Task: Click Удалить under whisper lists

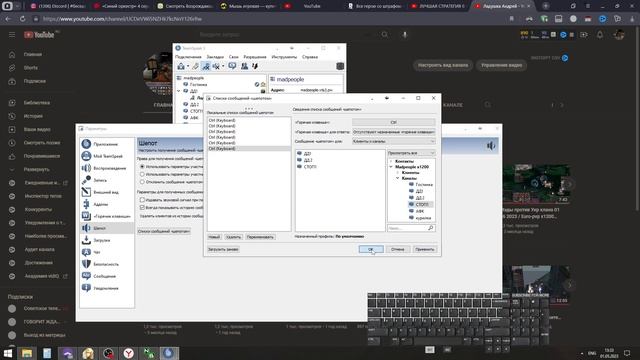Action: point(233,237)
